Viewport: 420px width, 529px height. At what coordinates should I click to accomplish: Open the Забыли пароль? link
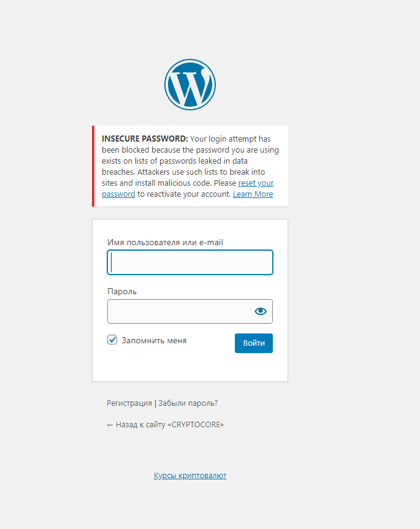(188, 403)
